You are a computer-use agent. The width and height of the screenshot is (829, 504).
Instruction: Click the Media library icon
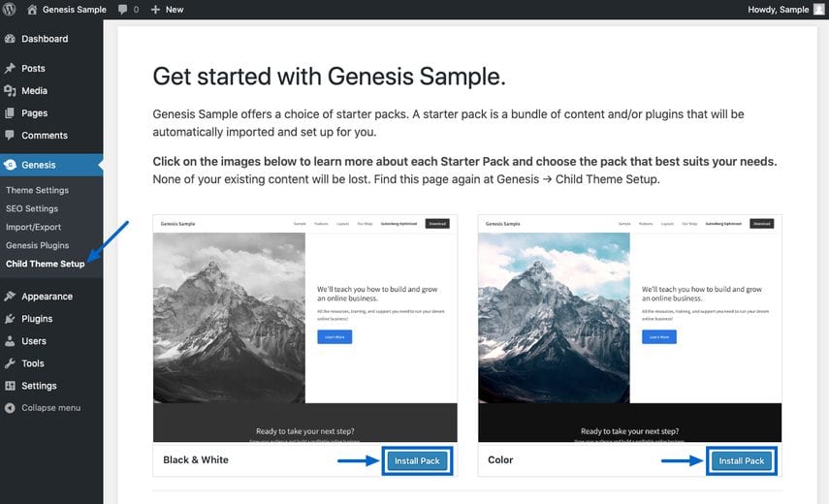(x=10, y=90)
